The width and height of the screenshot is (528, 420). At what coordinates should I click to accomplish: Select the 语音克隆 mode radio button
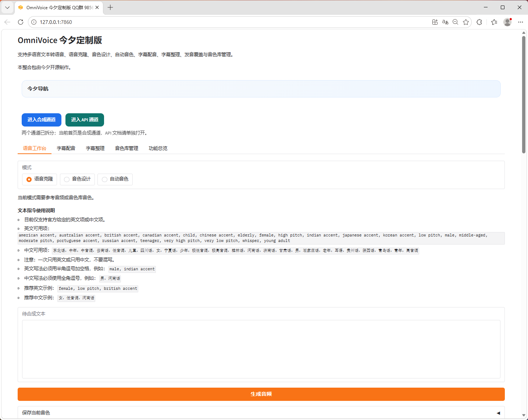click(x=29, y=179)
